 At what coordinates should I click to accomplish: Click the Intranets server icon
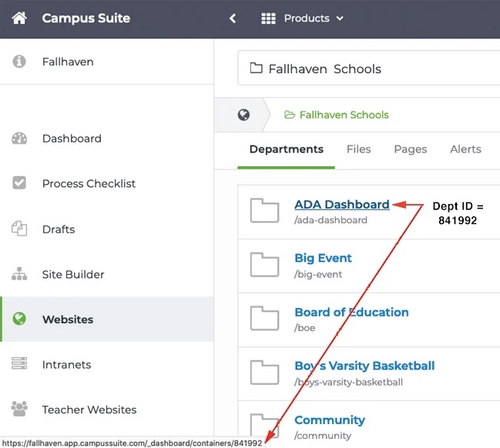pos(19,364)
